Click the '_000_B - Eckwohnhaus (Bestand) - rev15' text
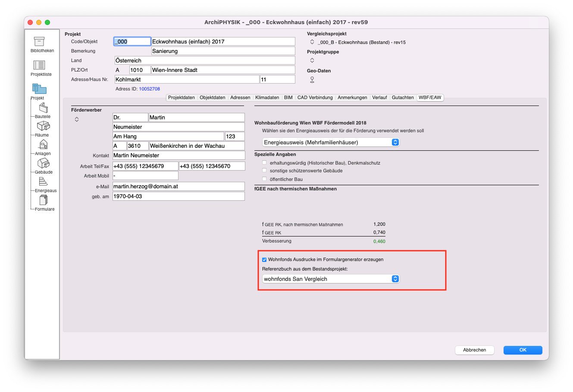 [x=362, y=42]
